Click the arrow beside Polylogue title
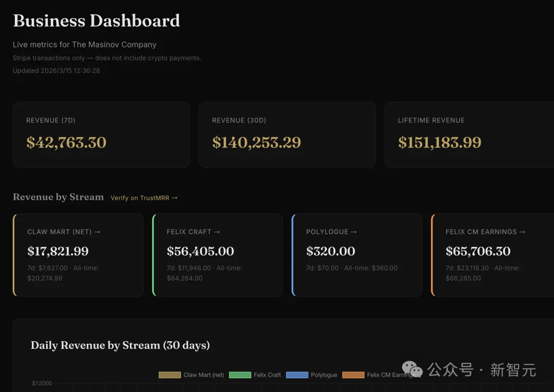Viewport: 554px width, 392px height. click(354, 232)
